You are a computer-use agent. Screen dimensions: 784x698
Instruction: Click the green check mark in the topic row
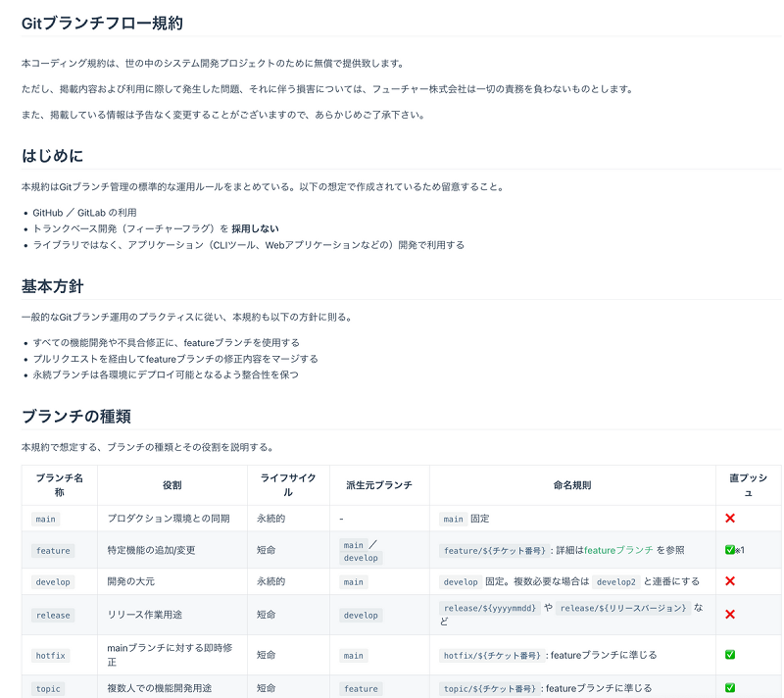[x=730, y=688]
